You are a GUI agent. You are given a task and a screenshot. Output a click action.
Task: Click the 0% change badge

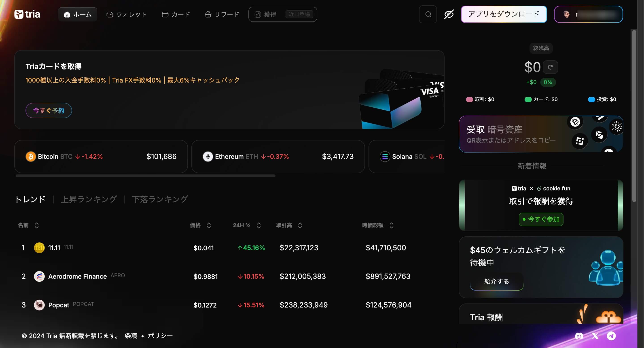click(x=548, y=82)
